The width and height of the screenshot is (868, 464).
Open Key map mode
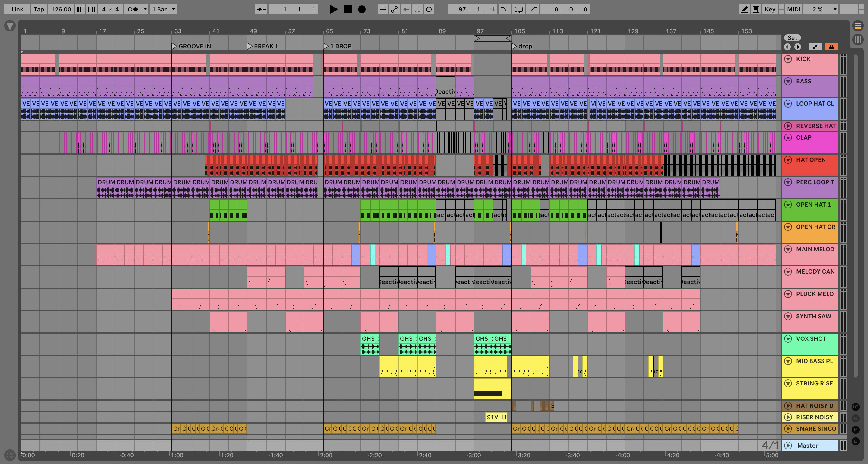pyautogui.click(x=770, y=9)
